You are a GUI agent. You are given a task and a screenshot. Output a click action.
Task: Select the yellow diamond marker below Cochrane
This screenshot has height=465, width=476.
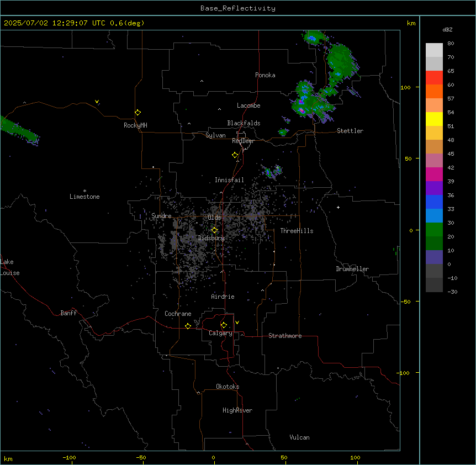tap(188, 326)
